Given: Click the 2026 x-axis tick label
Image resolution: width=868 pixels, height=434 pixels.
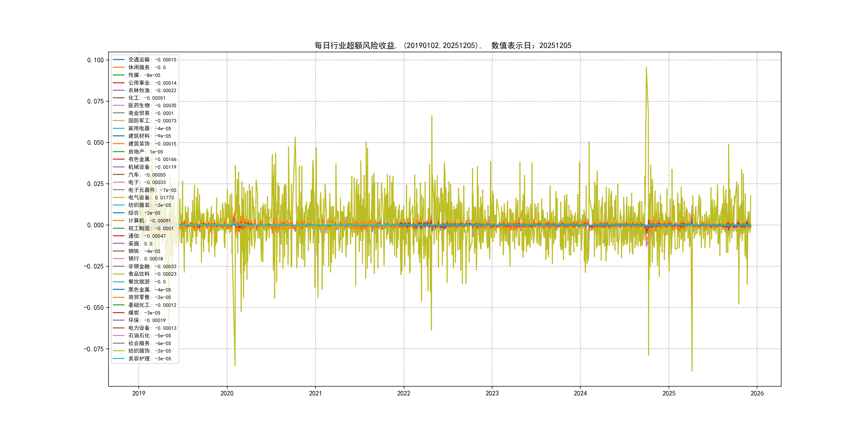Looking at the screenshot, I should pyautogui.click(x=757, y=393).
